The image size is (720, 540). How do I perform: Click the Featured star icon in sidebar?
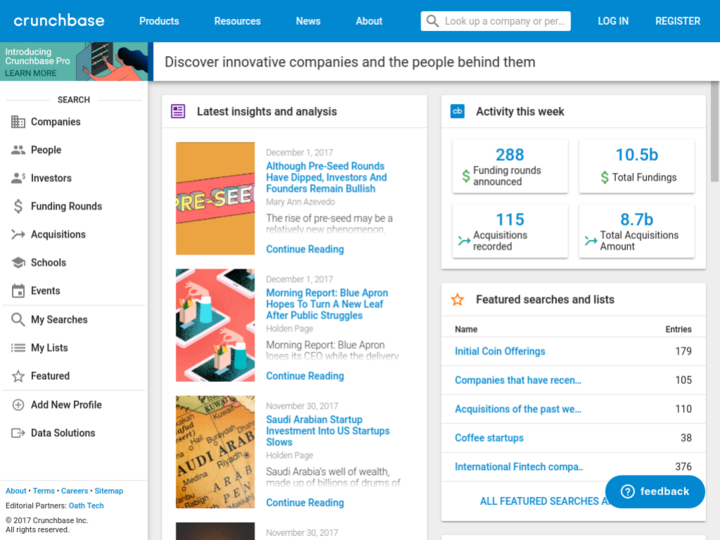18,377
